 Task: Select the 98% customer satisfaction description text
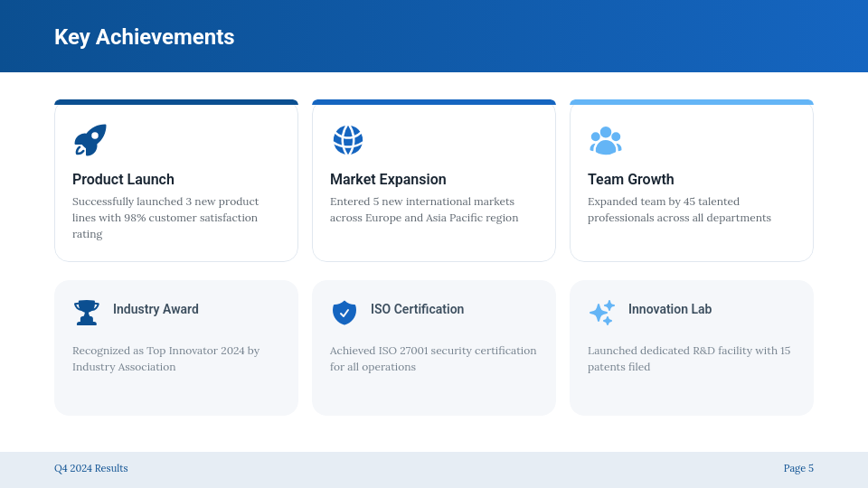point(165,218)
